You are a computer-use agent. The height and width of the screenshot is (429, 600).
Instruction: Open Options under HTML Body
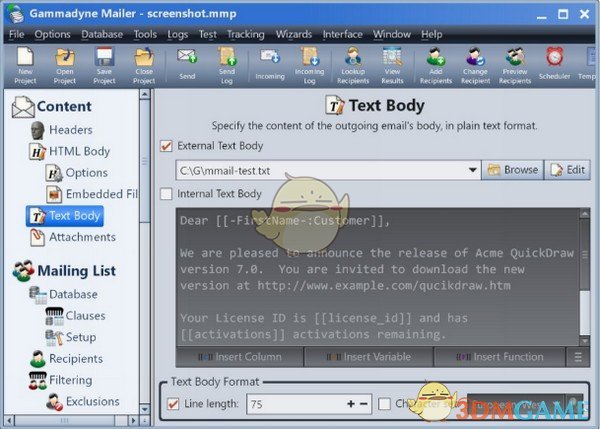click(x=77, y=173)
